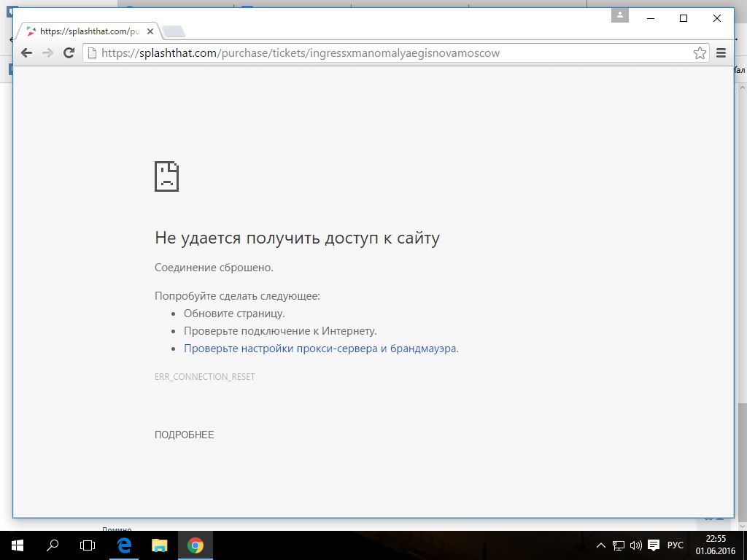Image resolution: width=747 pixels, height=560 pixels.
Task: Click ПОДРОБНЕЕ for details
Action: pyautogui.click(x=185, y=435)
